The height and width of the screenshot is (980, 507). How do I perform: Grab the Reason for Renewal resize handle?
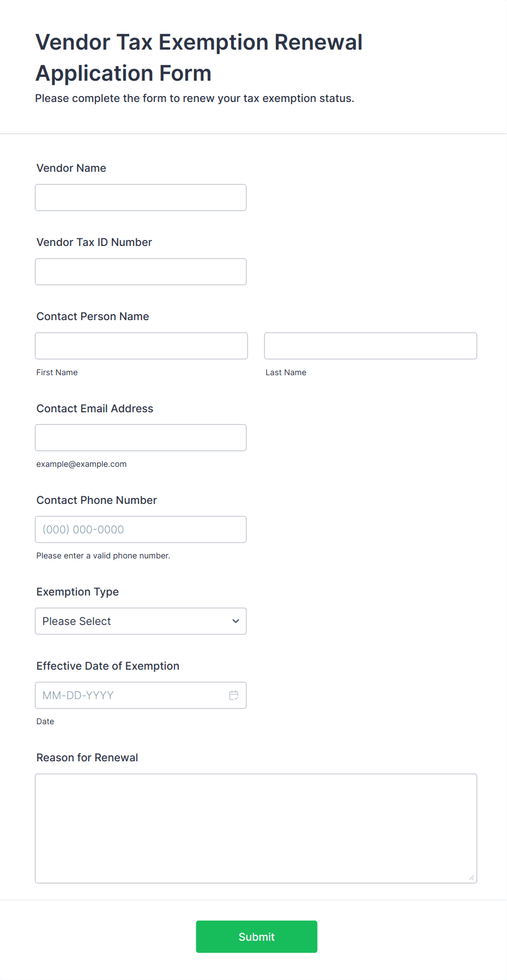tap(472, 877)
